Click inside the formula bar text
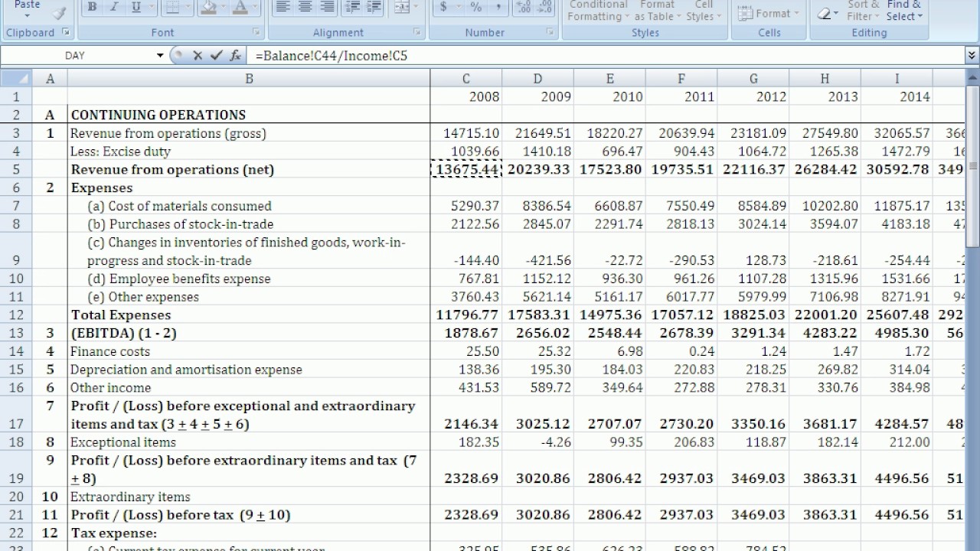Viewport: 980px width, 551px height. click(332, 56)
